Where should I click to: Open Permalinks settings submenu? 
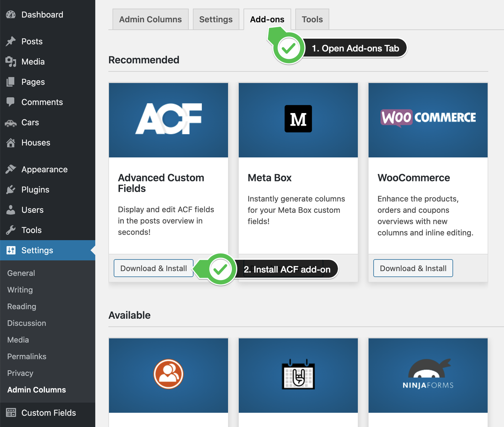27,356
